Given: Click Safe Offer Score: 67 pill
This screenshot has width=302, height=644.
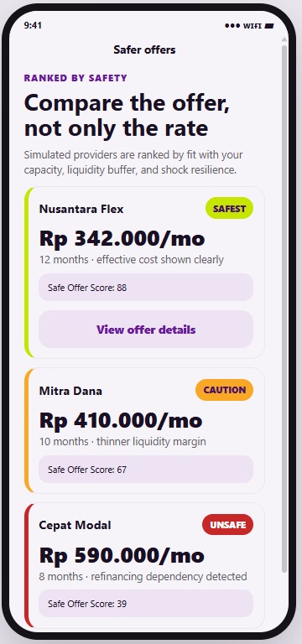Looking at the screenshot, I should tap(146, 470).
